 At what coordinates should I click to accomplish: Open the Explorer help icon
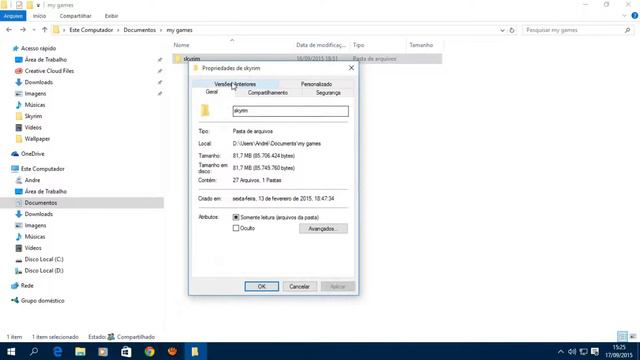[635, 16]
